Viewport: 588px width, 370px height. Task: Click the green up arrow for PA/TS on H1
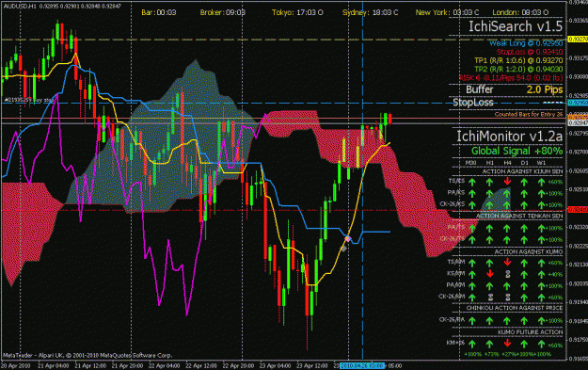489,228
